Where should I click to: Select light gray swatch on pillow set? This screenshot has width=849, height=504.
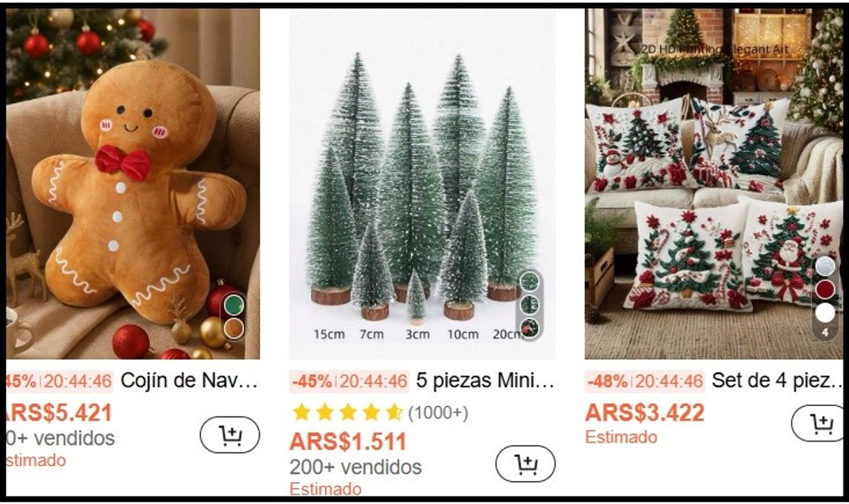coord(825,267)
